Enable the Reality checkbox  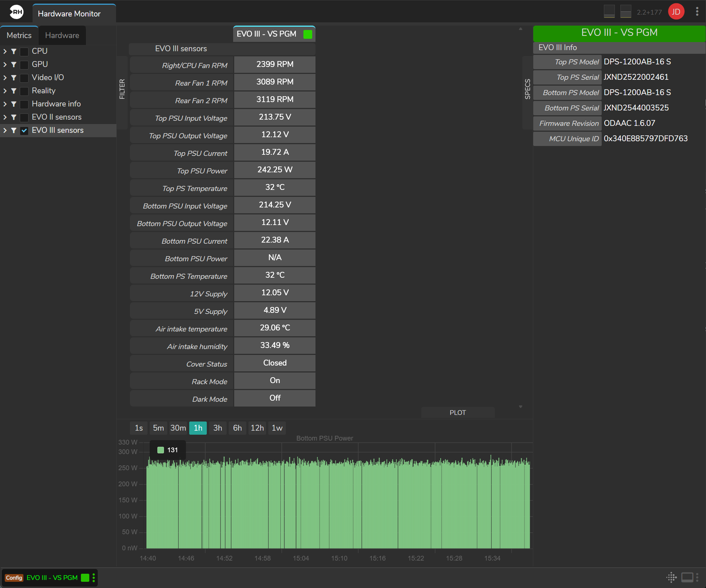(x=24, y=91)
